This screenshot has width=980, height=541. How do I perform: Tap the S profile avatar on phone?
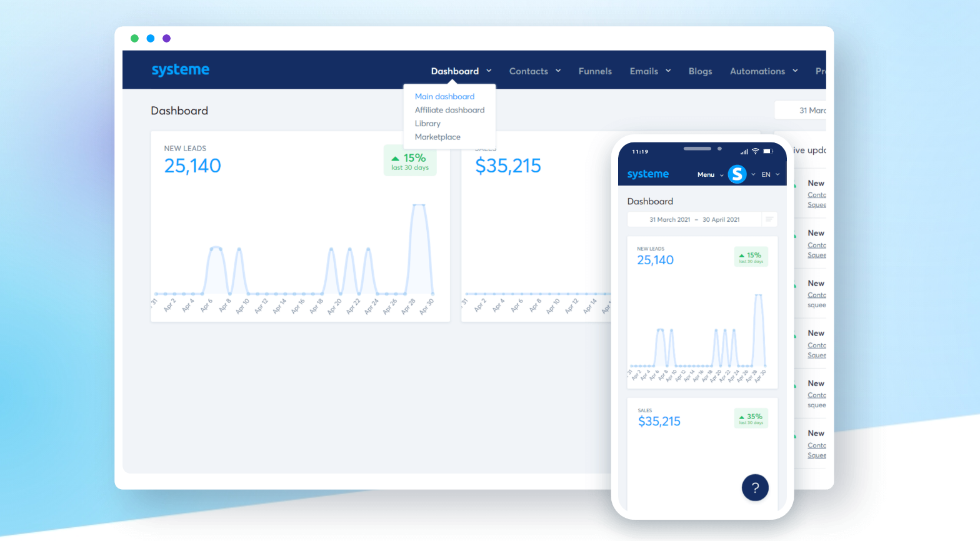click(x=737, y=174)
